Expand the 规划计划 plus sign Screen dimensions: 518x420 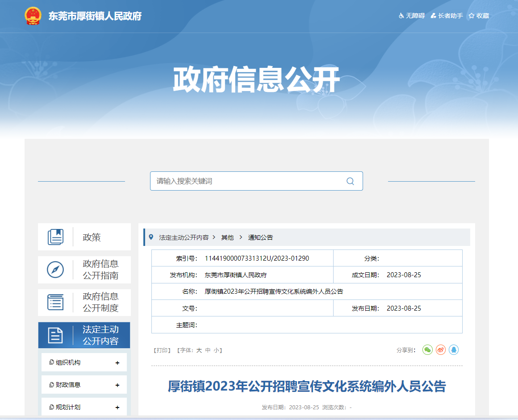[x=117, y=408]
